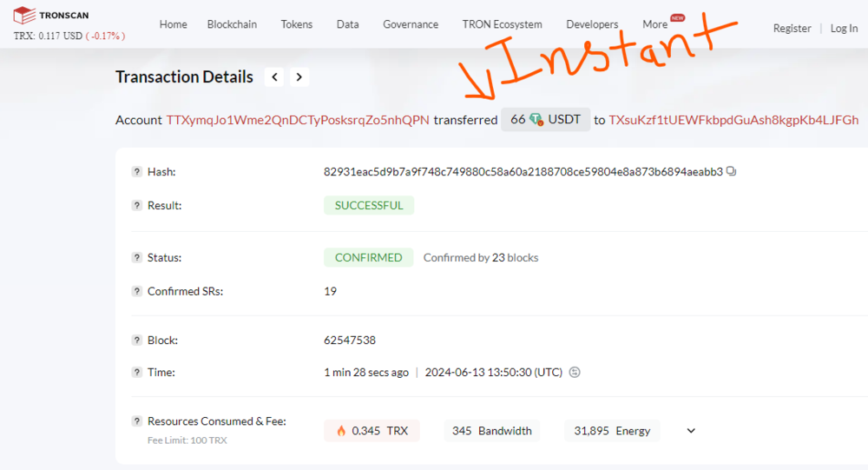Click the 31,895 Energy value

[x=612, y=431]
